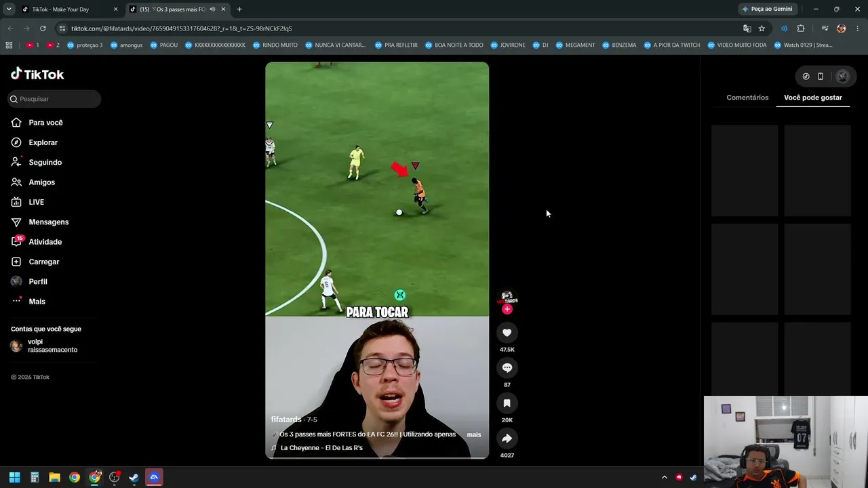
Task: Click the translate page icon in address bar
Action: [x=747, y=28]
